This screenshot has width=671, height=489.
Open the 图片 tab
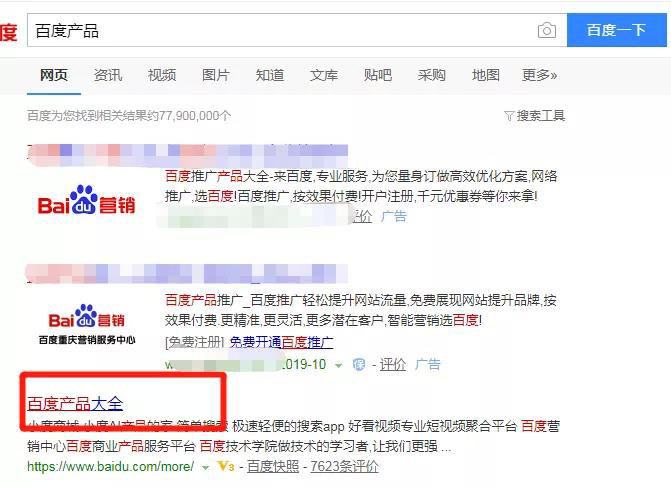pos(216,75)
